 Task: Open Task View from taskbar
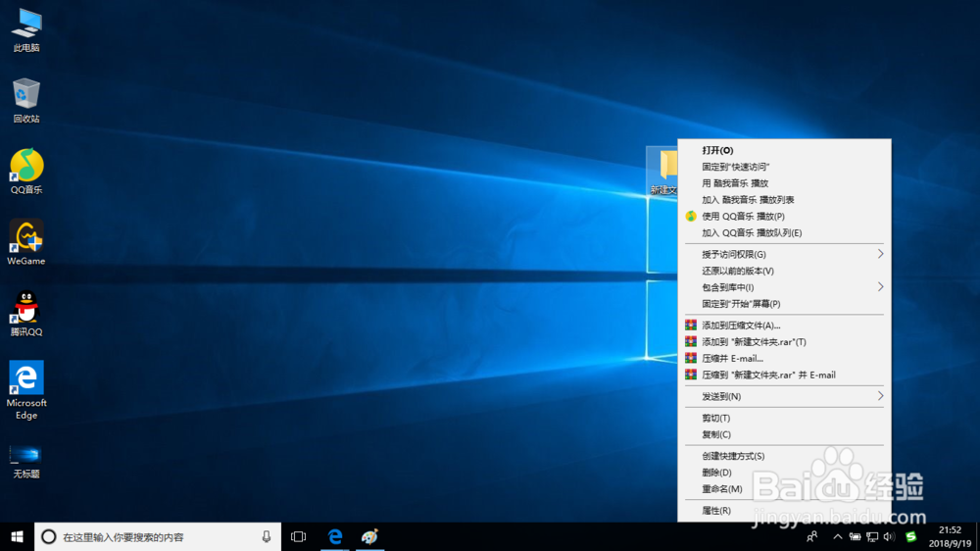[299, 536]
